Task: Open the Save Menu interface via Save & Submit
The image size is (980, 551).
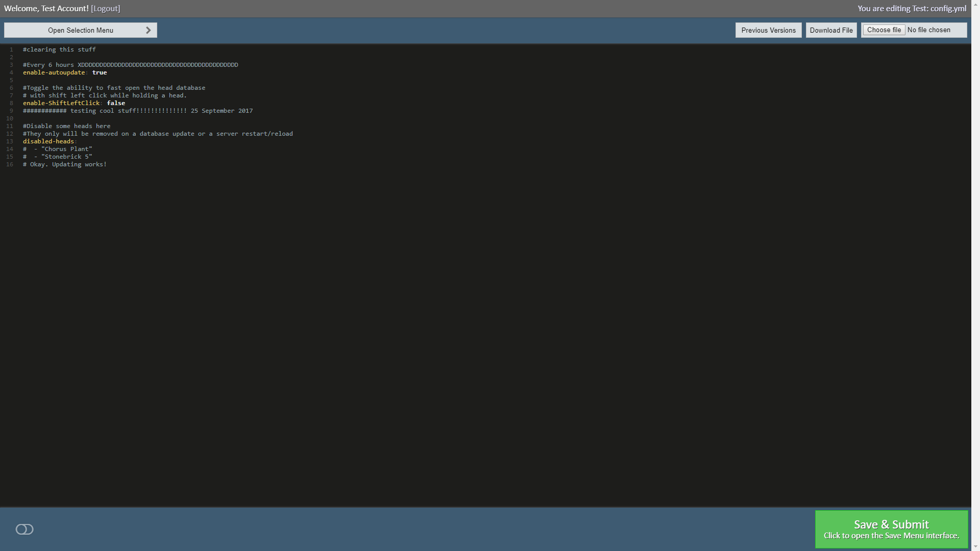Action: tap(891, 529)
